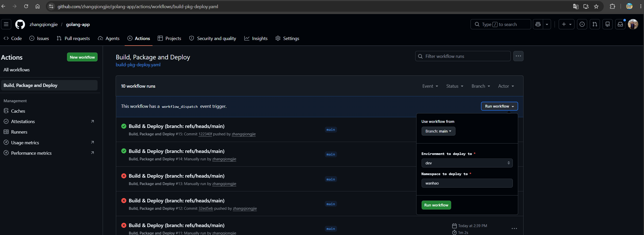Go to GitHub home via Octocat logo
Screen dimensions: 644x235
20,24
